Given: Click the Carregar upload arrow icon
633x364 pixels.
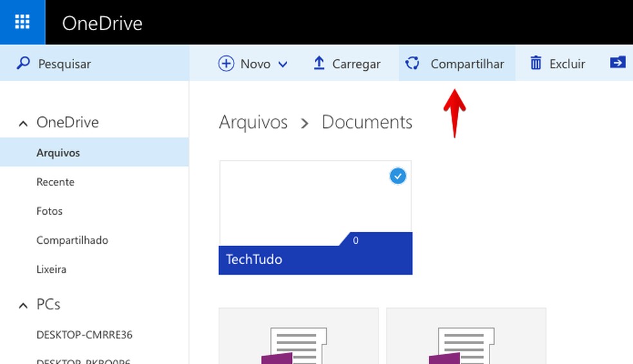Looking at the screenshot, I should pyautogui.click(x=319, y=63).
